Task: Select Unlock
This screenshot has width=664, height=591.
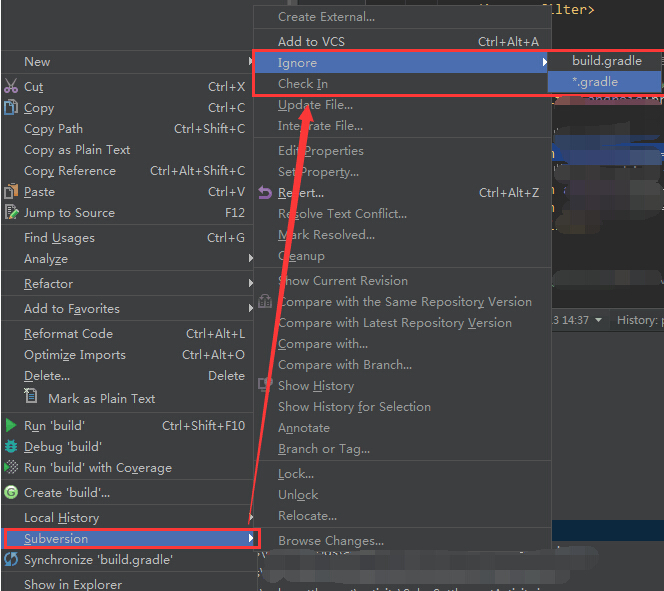Action: tap(402, 494)
